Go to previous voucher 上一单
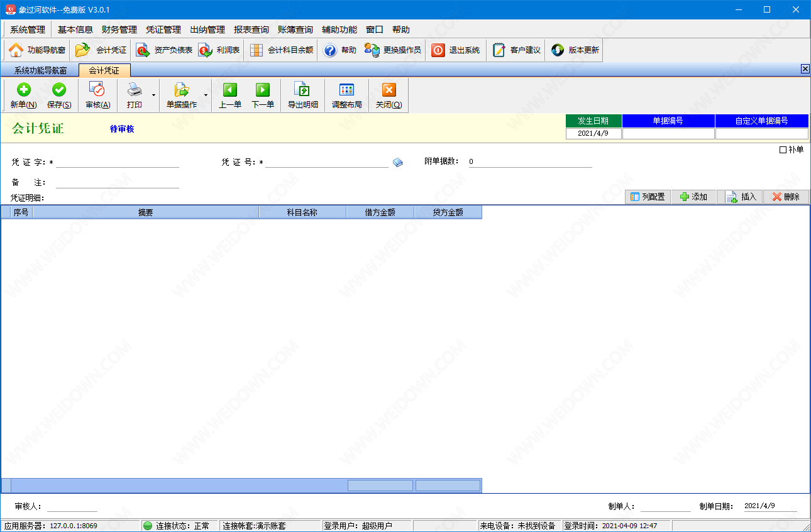This screenshot has width=811, height=532. click(230, 96)
